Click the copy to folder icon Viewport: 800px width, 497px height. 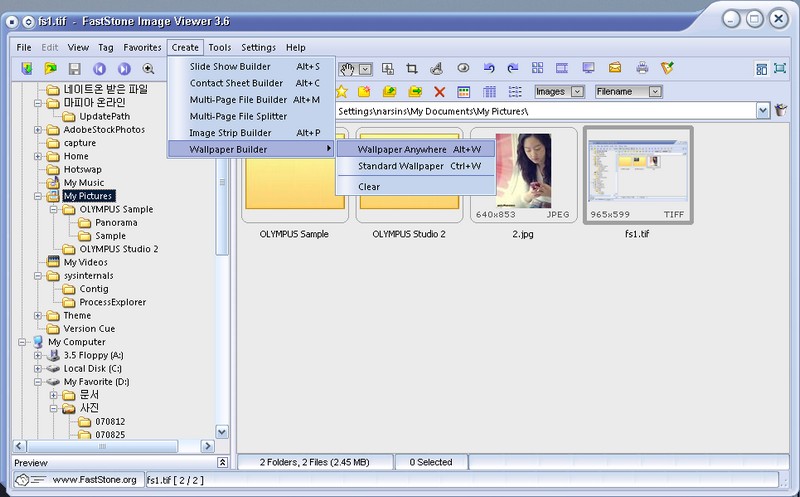coord(389,92)
